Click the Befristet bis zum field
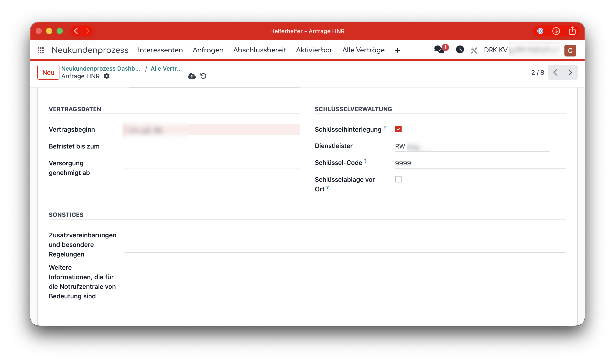This screenshot has width=615, height=364. (212, 147)
